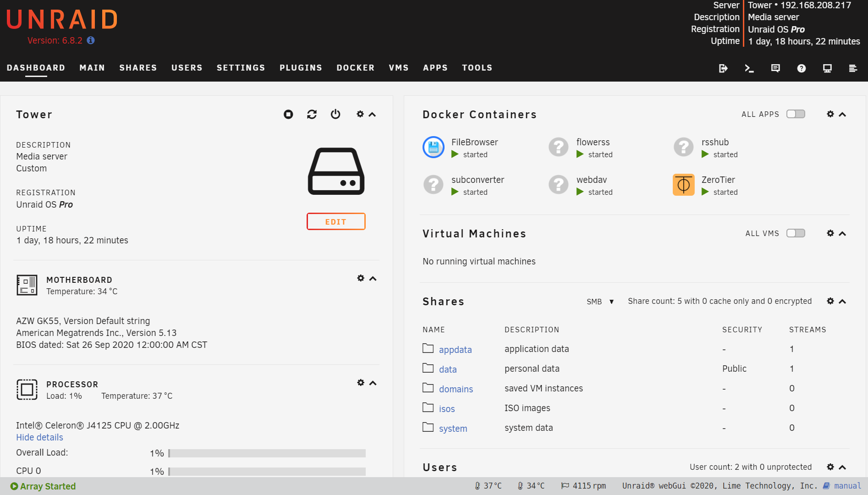Viewport: 868px width, 495px height.
Task: Open the data share link
Action: (x=448, y=369)
